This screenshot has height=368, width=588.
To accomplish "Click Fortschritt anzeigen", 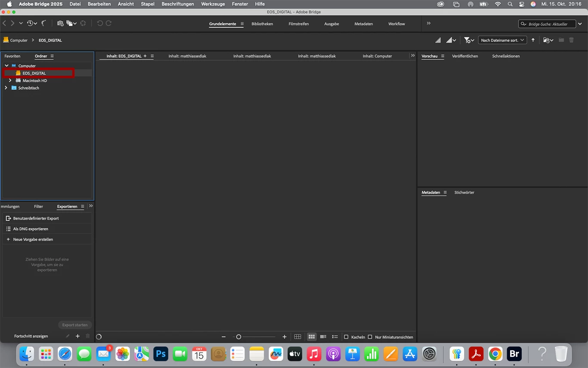I will (31, 336).
